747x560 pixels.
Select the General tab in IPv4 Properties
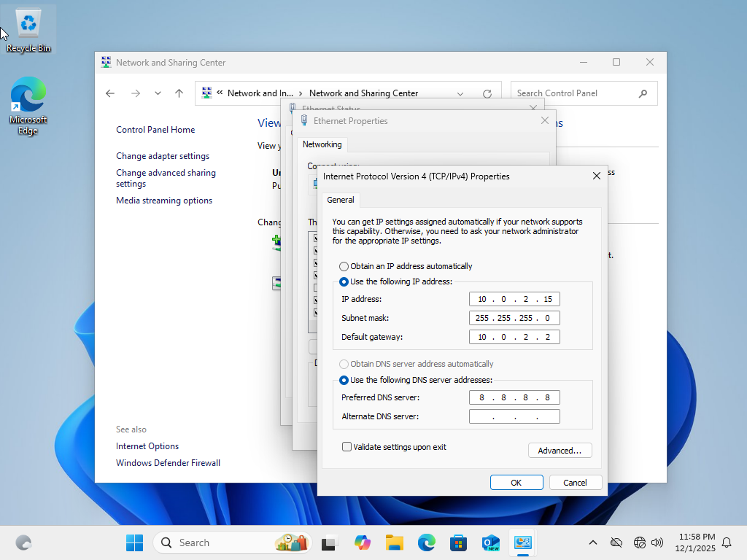click(x=341, y=200)
